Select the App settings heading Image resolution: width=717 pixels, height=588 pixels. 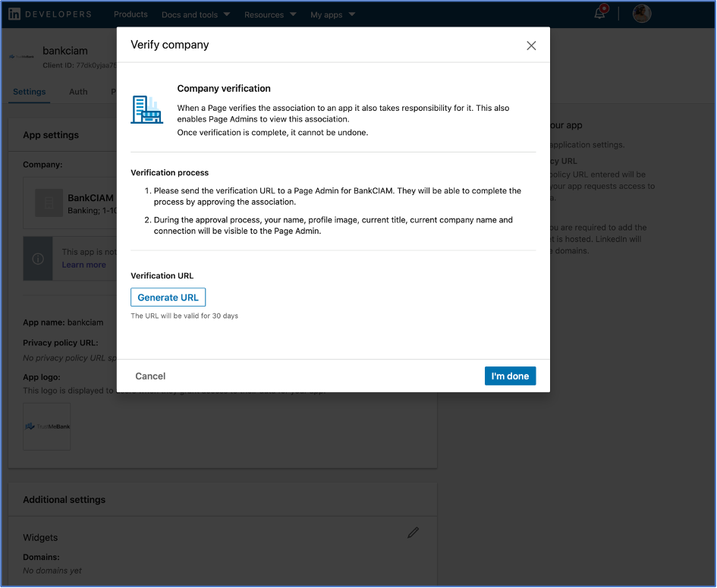(51, 135)
